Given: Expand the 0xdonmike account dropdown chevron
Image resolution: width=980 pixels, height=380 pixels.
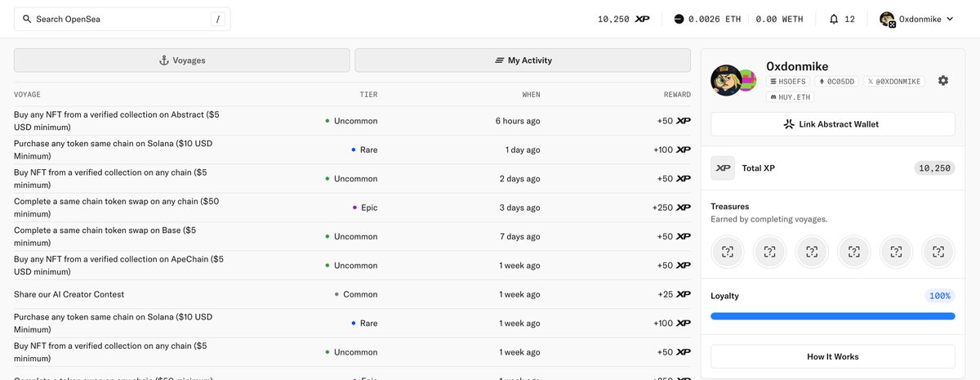Looking at the screenshot, I should coord(949,19).
